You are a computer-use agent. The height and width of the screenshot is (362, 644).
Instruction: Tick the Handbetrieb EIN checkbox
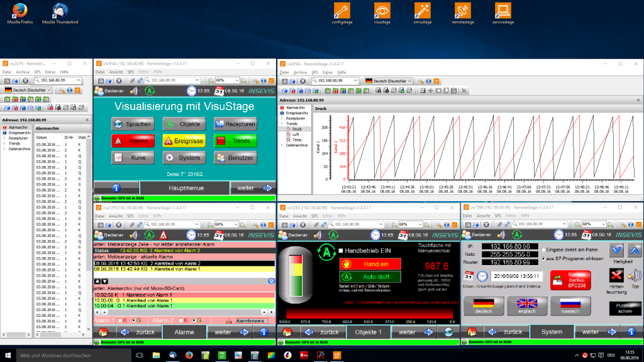[x=341, y=251]
